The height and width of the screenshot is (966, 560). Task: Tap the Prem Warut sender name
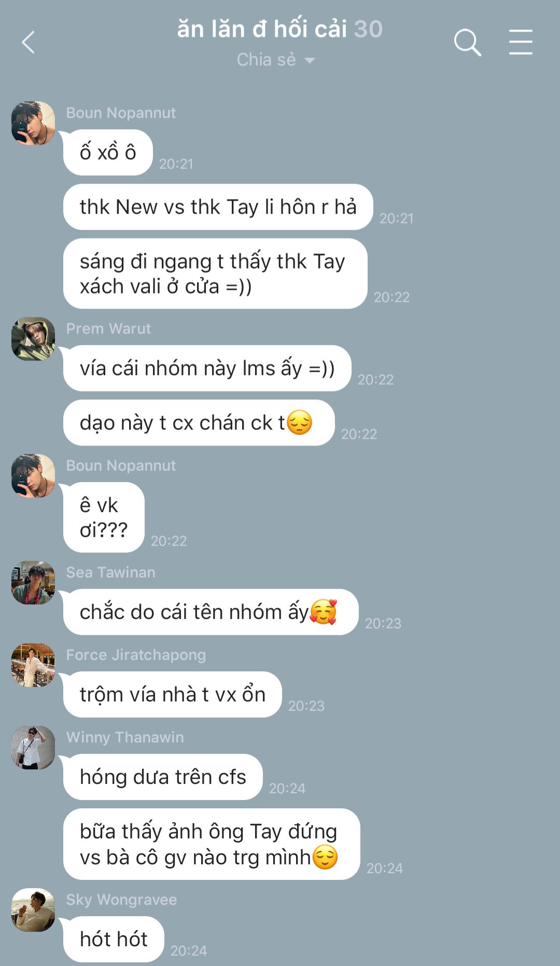click(x=108, y=328)
